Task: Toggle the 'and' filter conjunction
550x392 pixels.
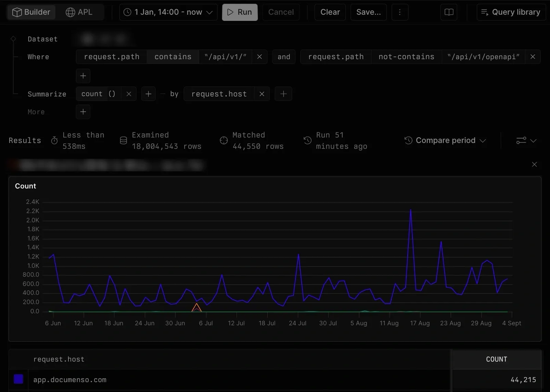Action: click(x=284, y=57)
